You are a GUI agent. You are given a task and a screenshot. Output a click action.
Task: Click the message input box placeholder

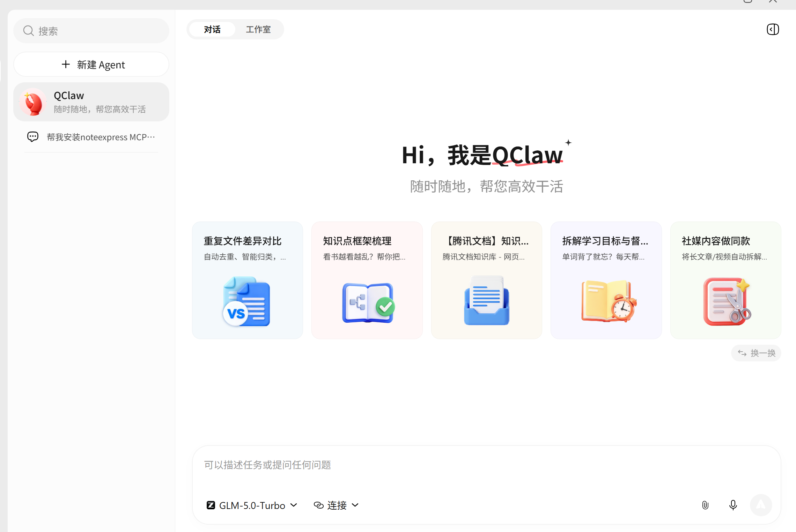(x=267, y=465)
